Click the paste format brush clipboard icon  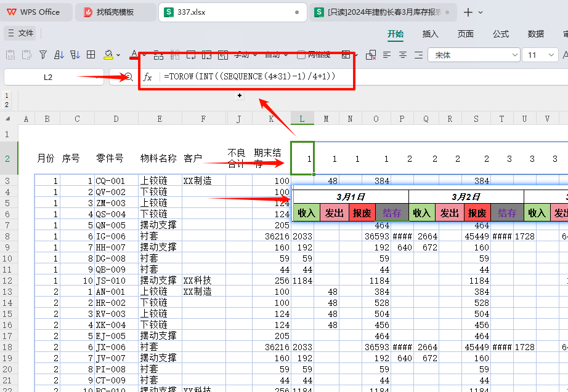point(27,55)
